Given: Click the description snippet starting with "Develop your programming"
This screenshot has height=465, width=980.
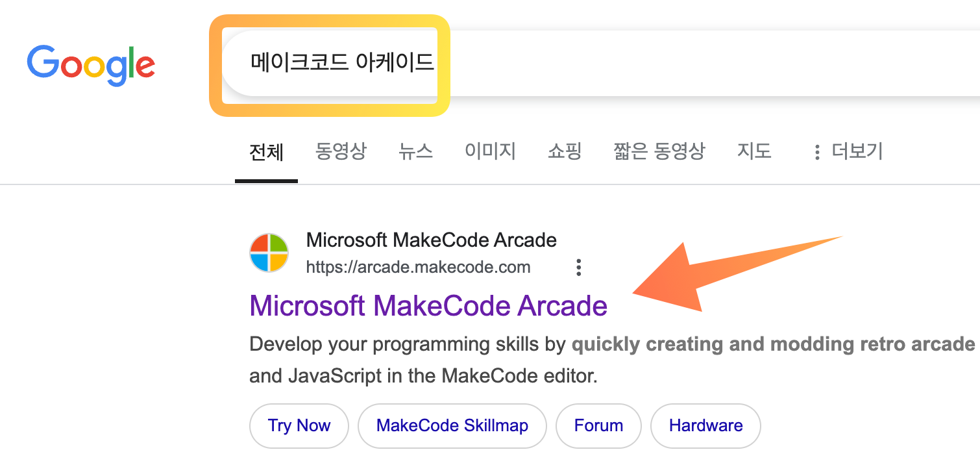Looking at the screenshot, I should pyautogui.click(x=613, y=360).
